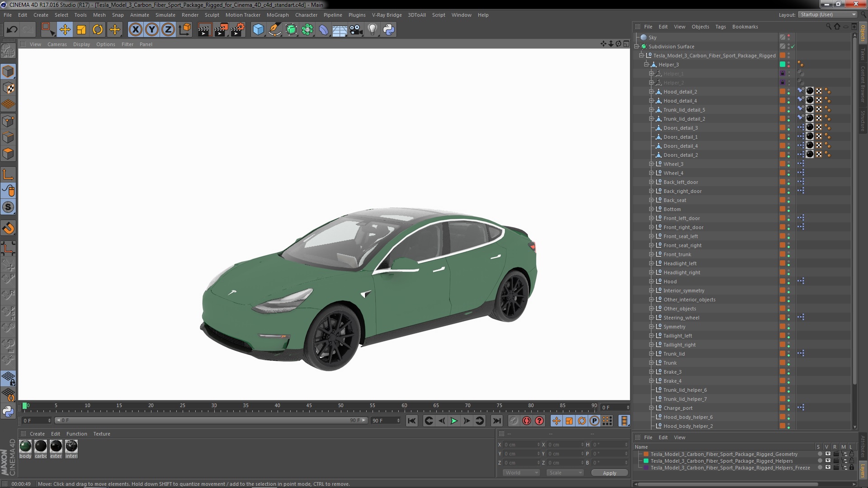868x488 pixels.
Task: Click the Undo arrow icon
Action: tap(12, 30)
